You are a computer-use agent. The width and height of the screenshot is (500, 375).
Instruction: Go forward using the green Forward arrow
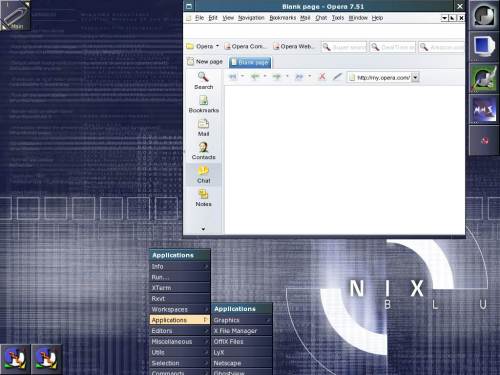(x=277, y=77)
